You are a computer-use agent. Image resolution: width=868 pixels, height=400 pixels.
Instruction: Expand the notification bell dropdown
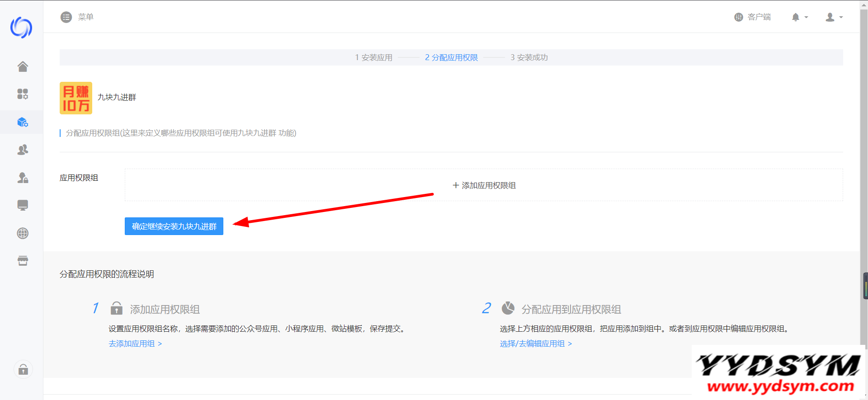799,17
